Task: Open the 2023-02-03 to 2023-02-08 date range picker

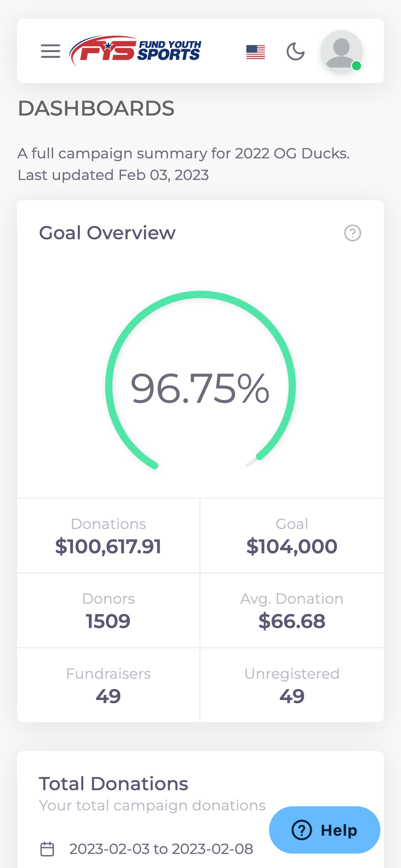Action: click(161, 849)
